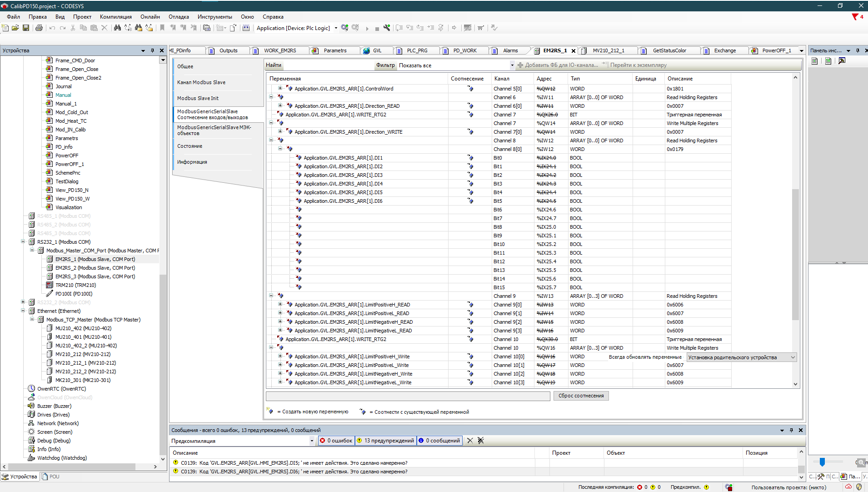The image size is (868, 492).
Task: Select MK210_301 (MK210-301) in device tree
Action: 83,380
